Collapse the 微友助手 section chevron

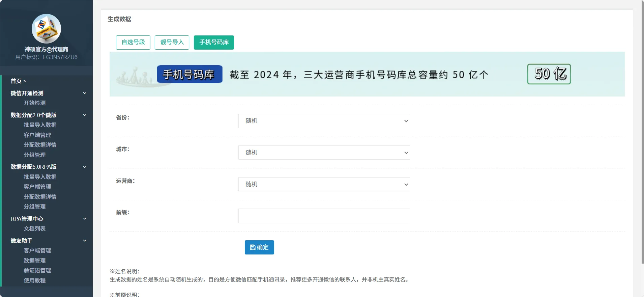pyautogui.click(x=85, y=241)
